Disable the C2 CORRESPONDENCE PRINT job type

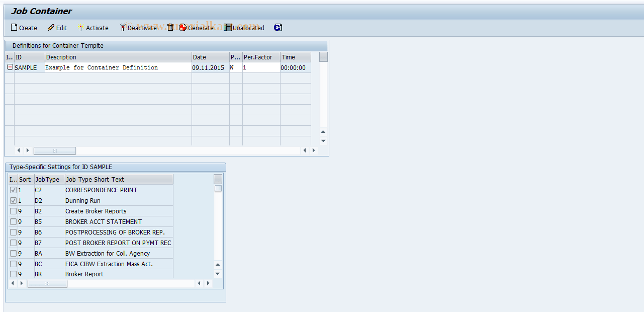(x=13, y=190)
